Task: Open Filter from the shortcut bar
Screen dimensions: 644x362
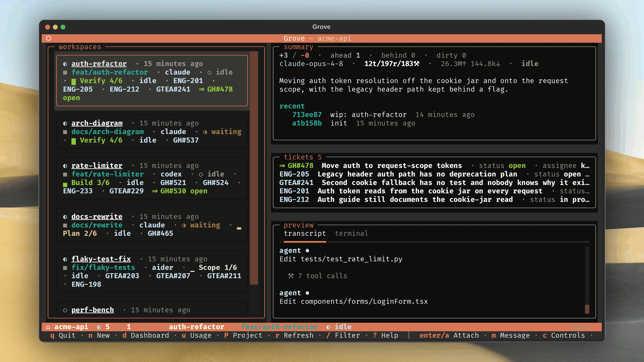Action: tap(343, 336)
